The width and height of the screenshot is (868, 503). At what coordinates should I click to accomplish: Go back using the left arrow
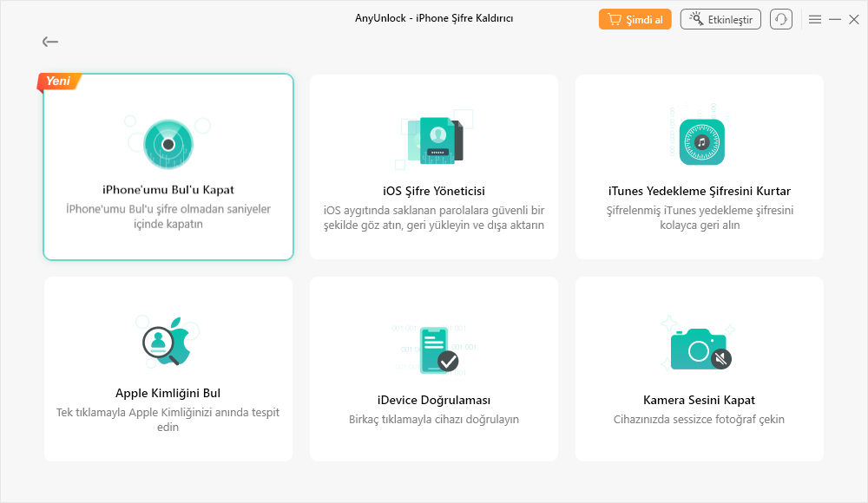(x=50, y=42)
